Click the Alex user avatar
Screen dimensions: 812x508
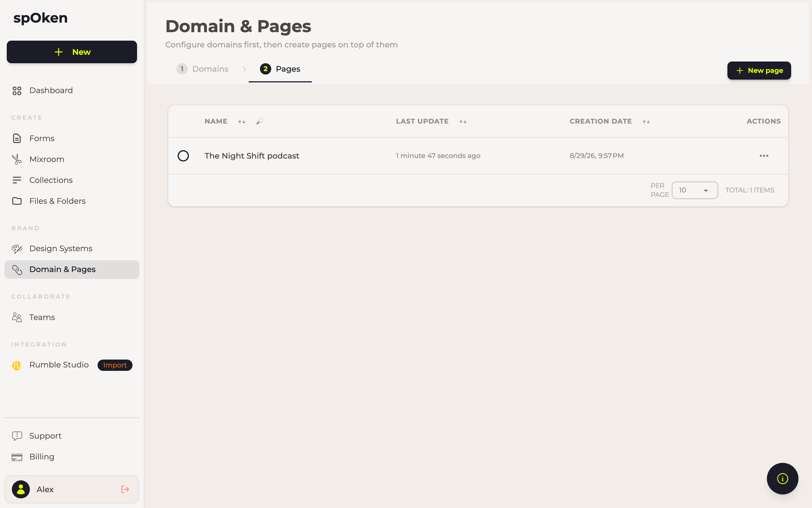tap(21, 490)
